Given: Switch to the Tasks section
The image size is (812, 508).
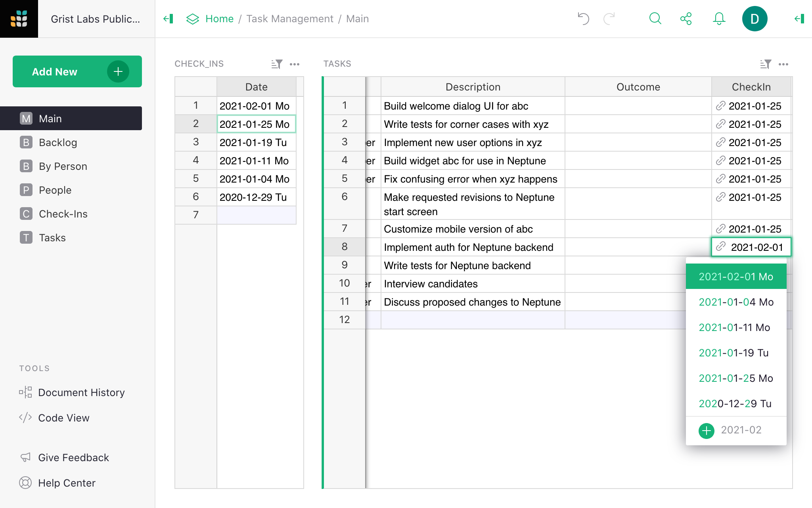Looking at the screenshot, I should point(52,238).
